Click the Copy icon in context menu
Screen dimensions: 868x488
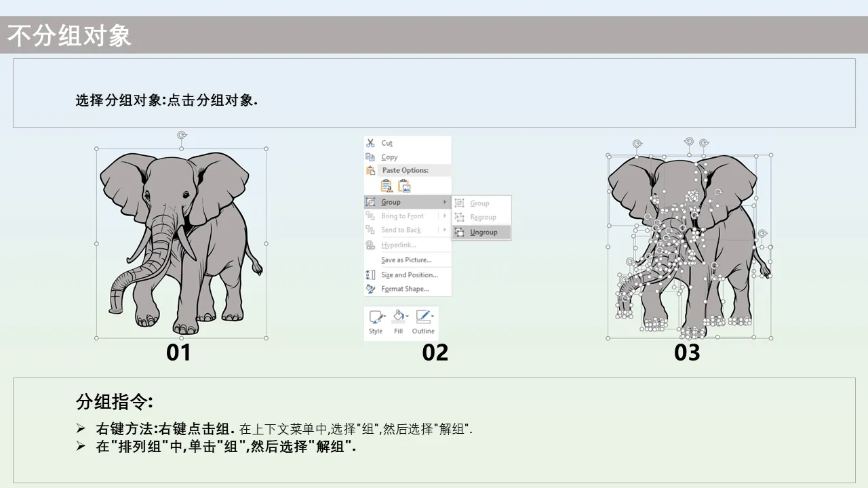click(370, 157)
